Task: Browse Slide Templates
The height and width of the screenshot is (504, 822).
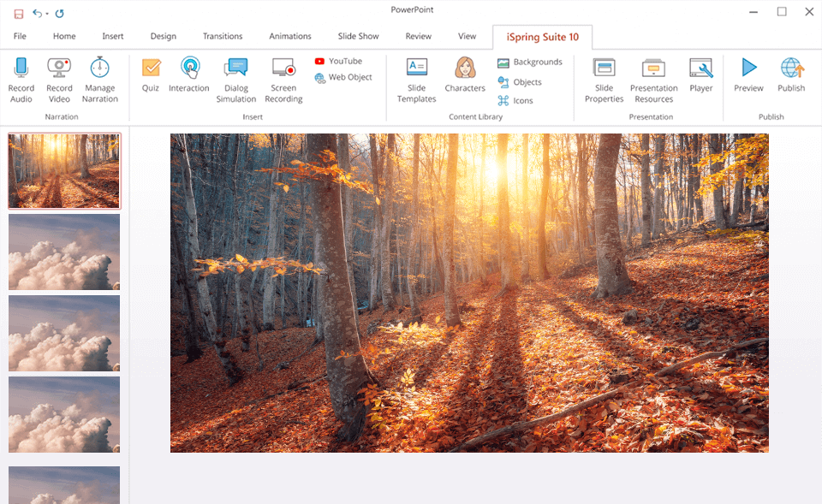Action: pyautogui.click(x=416, y=77)
